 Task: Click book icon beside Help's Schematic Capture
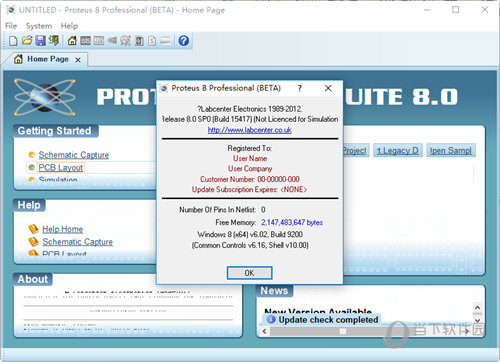point(34,241)
